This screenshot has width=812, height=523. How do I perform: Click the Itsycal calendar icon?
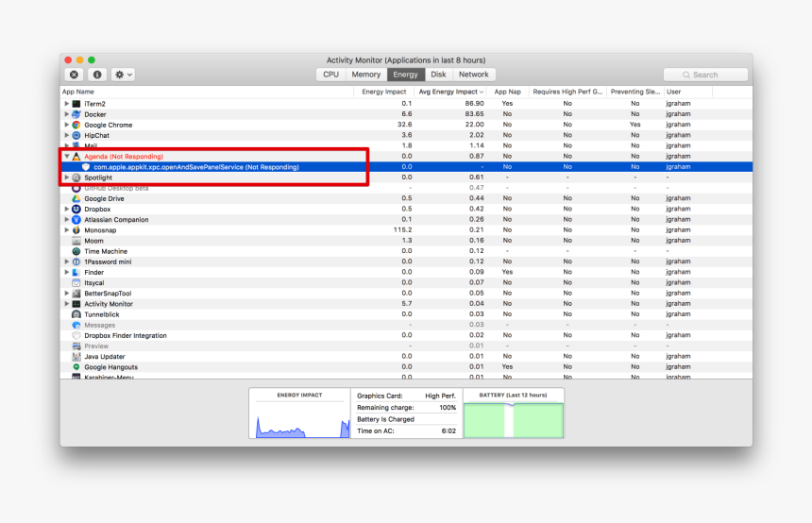(76, 282)
